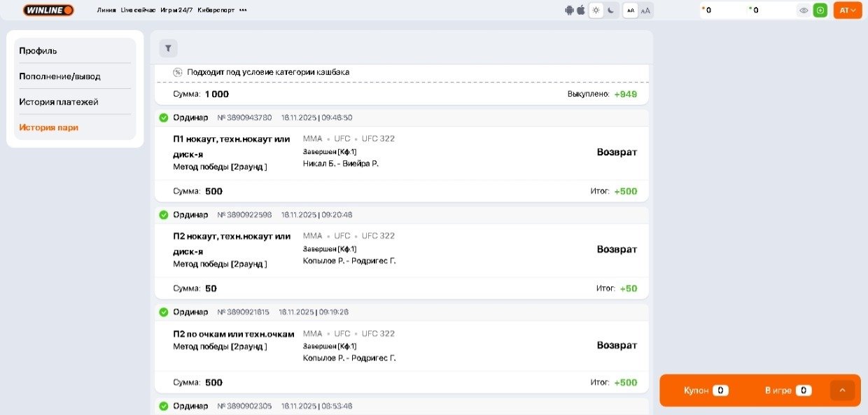Hide balance with the eye icon
Image resolution: width=868 pixels, height=415 pixels.
pos(804,10)
